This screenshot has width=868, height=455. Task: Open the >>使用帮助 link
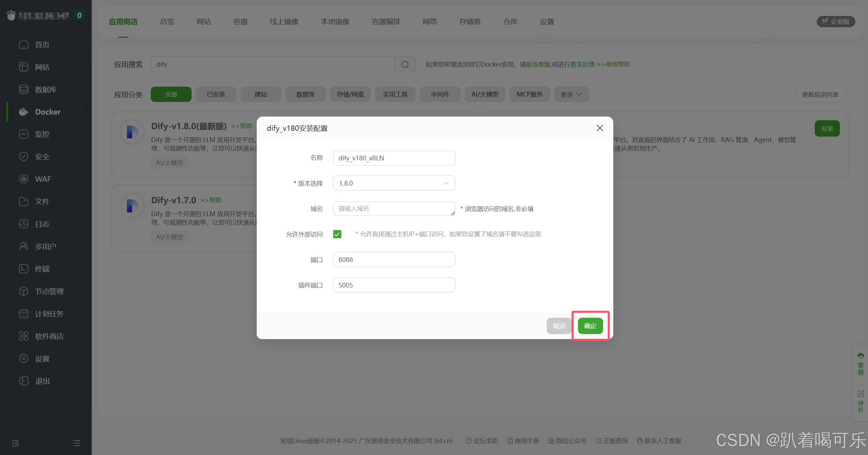point(613,64)
